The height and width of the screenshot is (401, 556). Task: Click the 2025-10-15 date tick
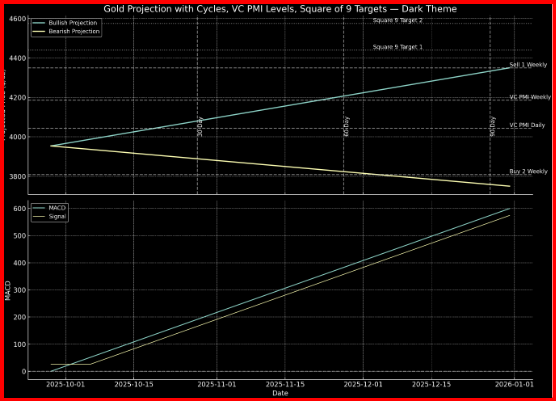pos(134,385)
